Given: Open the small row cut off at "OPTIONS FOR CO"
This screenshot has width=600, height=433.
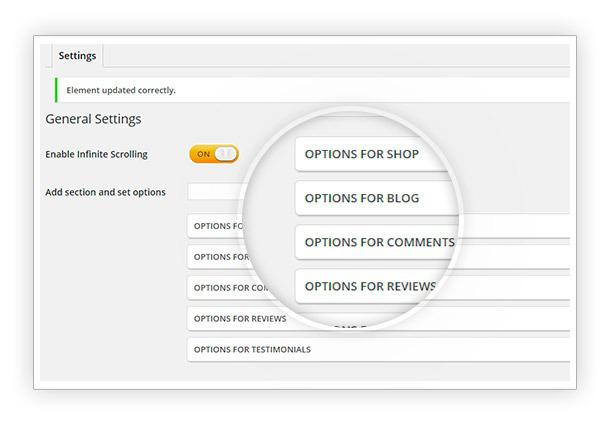Looking at the screenshot, I should point(221,288).
